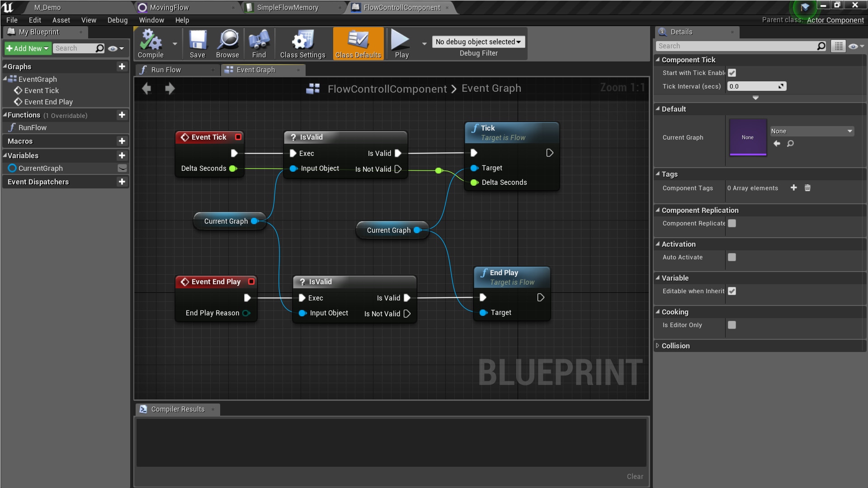
Task: Select the Save icon
Action: 198,43
